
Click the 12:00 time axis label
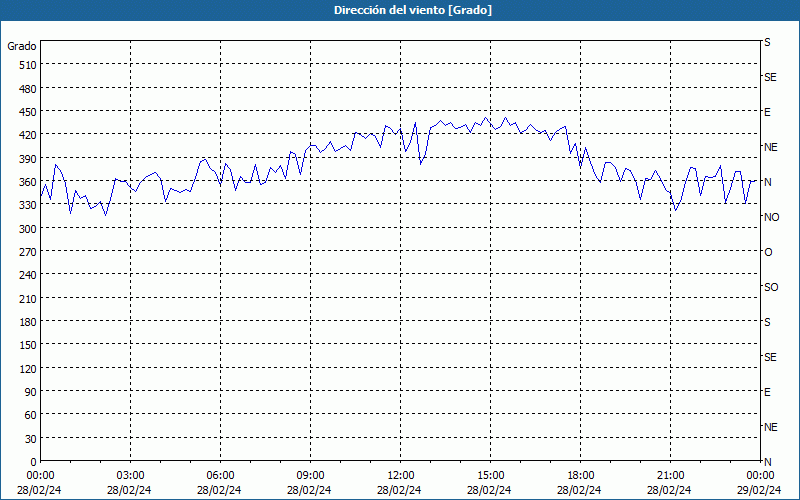click(x=401, y=476)
